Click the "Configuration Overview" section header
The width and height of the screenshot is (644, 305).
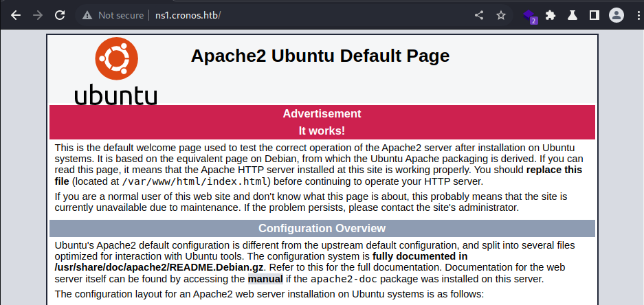(322, 228)
